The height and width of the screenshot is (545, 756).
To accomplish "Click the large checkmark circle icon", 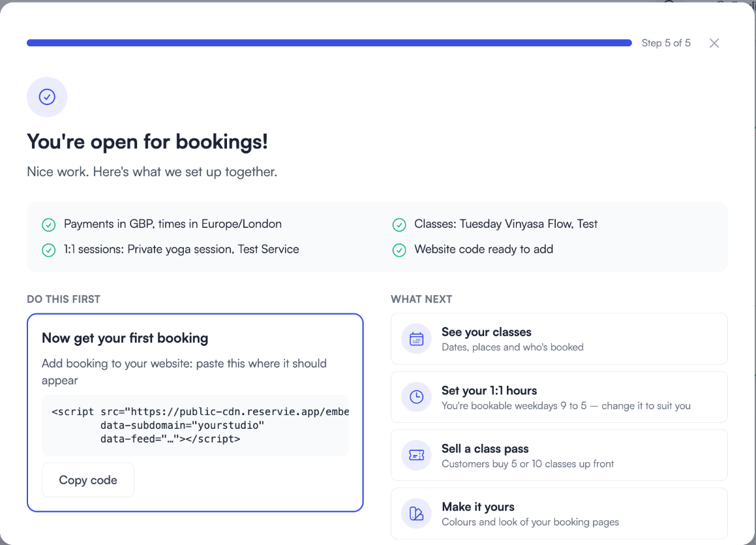I will point(47,97).
